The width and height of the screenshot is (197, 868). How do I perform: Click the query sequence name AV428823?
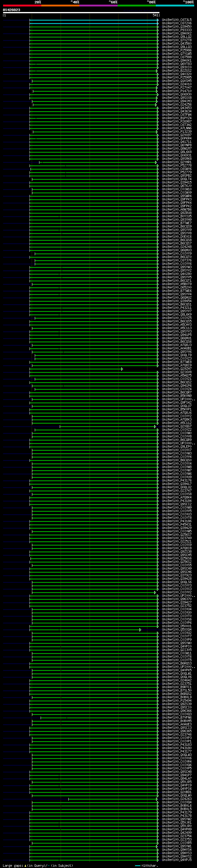[11, 10]
